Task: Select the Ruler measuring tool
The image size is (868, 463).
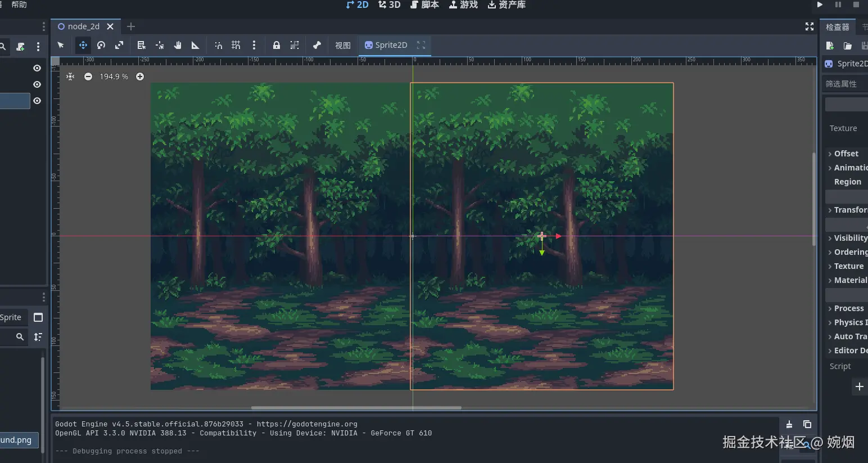Action: point(195,45)
